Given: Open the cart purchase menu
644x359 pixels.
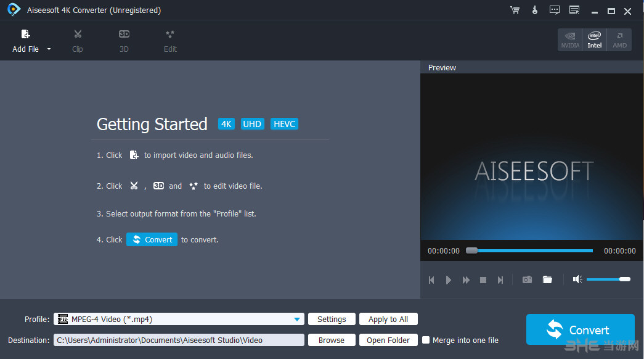Looking at the screenshot, I should point(515,10).
